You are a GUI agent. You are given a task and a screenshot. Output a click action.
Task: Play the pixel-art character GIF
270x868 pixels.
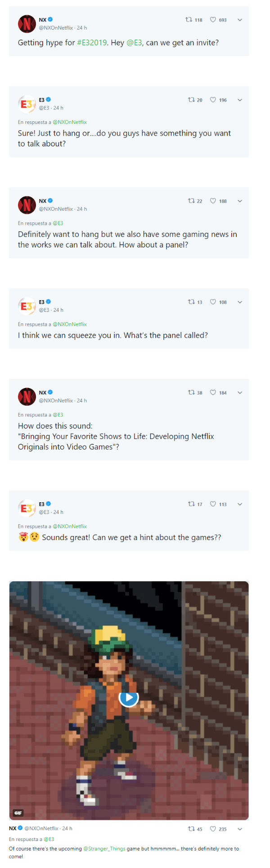click(x=129, y=698)
